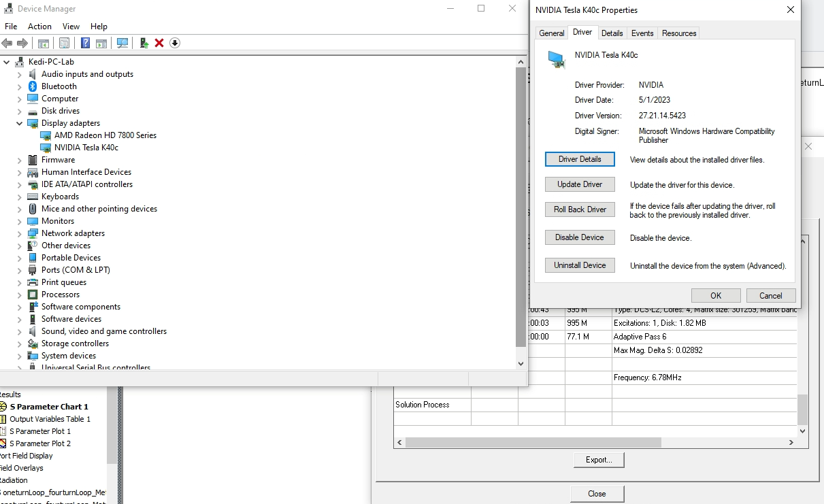The height and width of the screenshot is (504, 824).
Task: Open the File menu in Device Manager
Action: [x=11, y=27]
